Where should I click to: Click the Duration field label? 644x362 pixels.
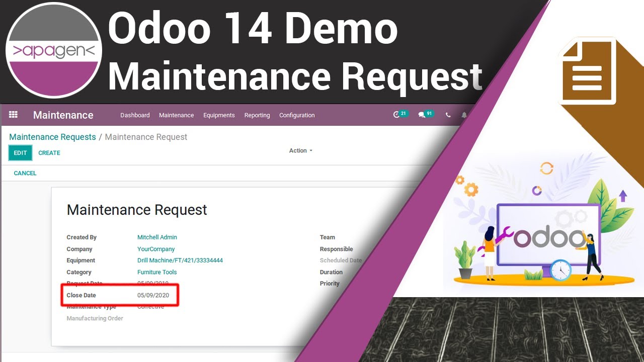(x=331, y=272)
